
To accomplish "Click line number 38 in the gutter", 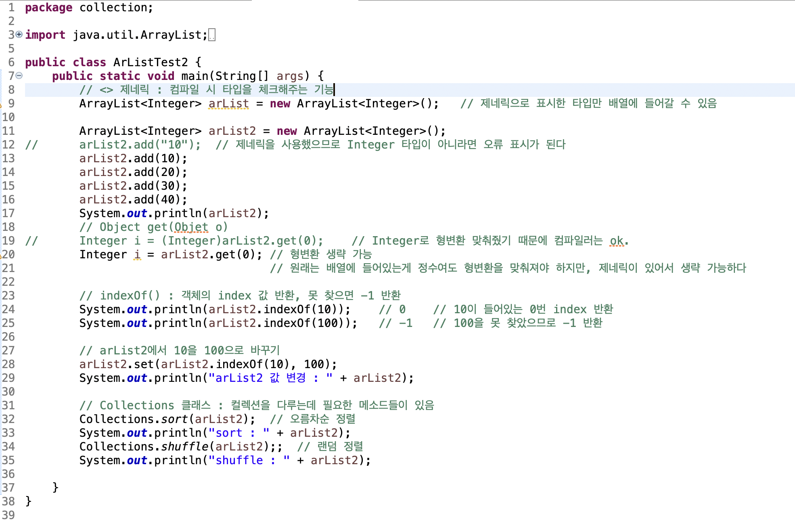I will pyautogui.click(x=8, y=502).
